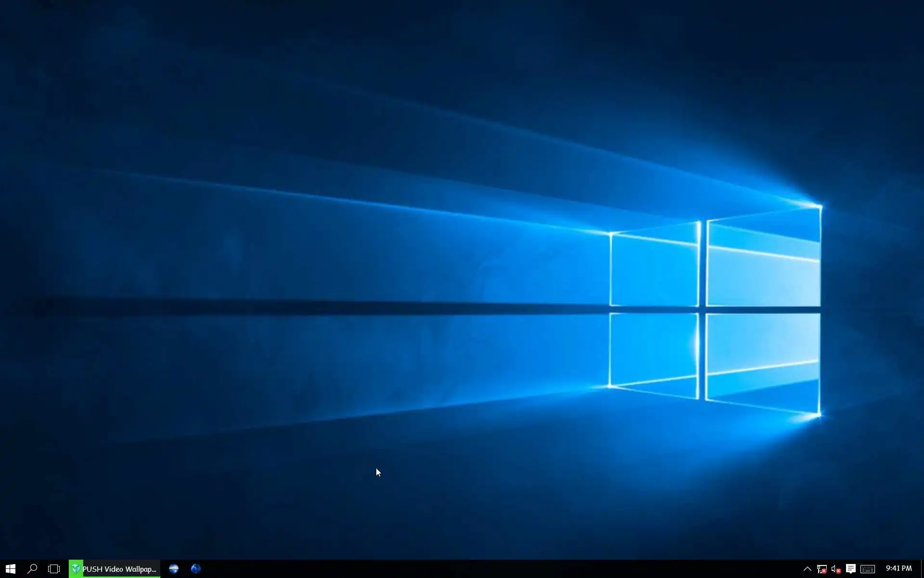Open the light blue globe taskbar icon

174,569
